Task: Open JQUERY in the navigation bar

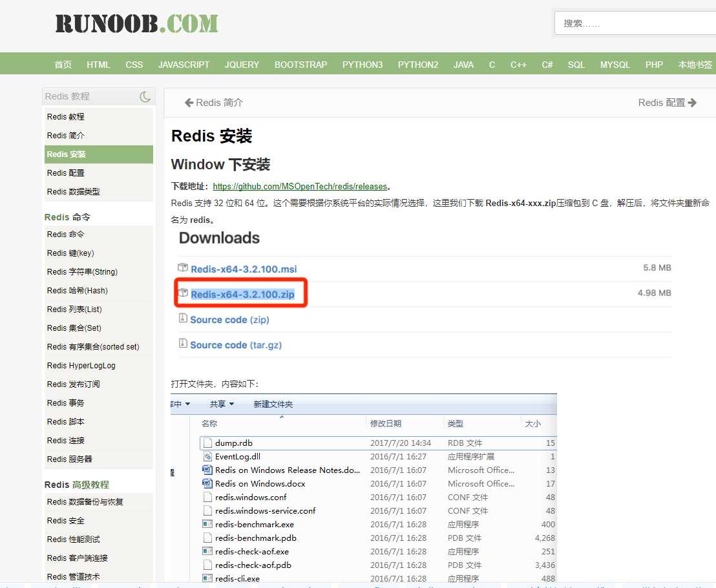Action: click(x=242, y=65)
